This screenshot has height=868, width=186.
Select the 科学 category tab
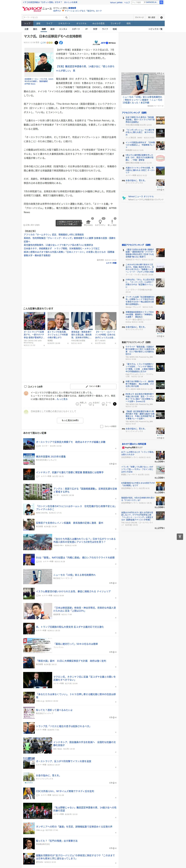(x=95, y=29)
